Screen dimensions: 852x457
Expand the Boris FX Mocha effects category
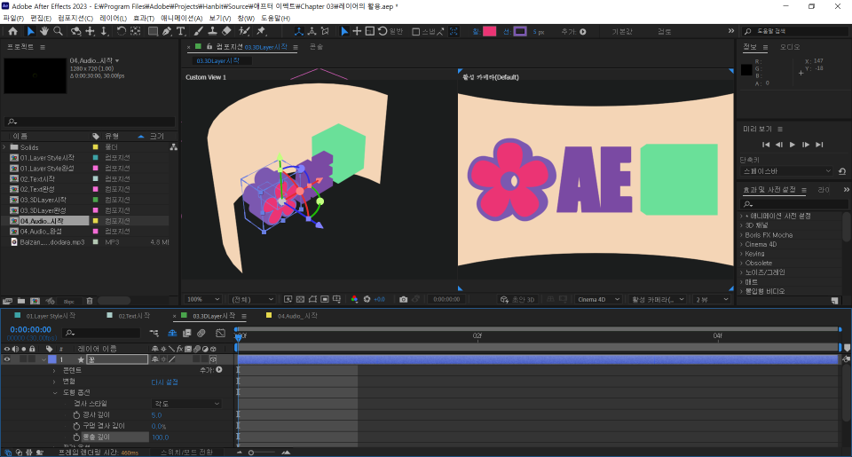tap(742, 235)
